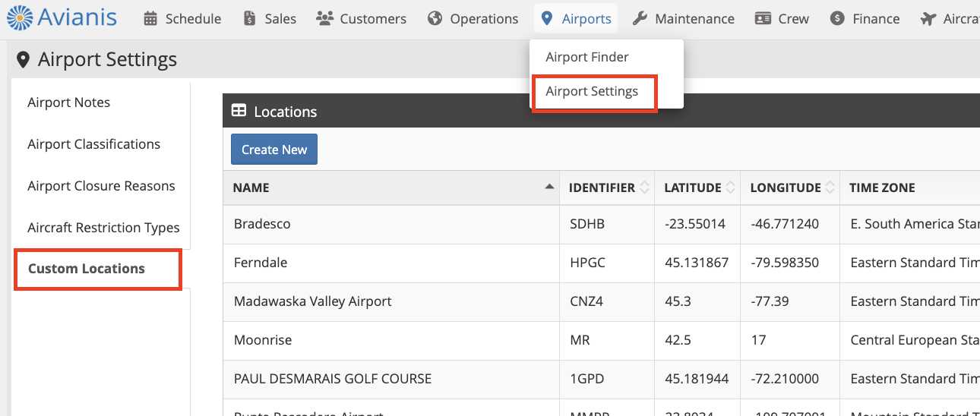Open Airport Notes in sidebar
This screenshot has width=980, height=416.
tap(69, 102)
